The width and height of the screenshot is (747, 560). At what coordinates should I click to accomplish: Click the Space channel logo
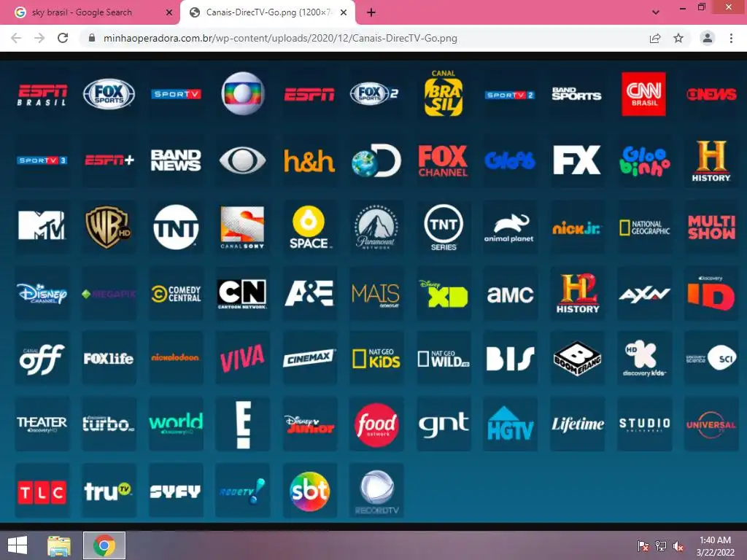coord(309,227)
